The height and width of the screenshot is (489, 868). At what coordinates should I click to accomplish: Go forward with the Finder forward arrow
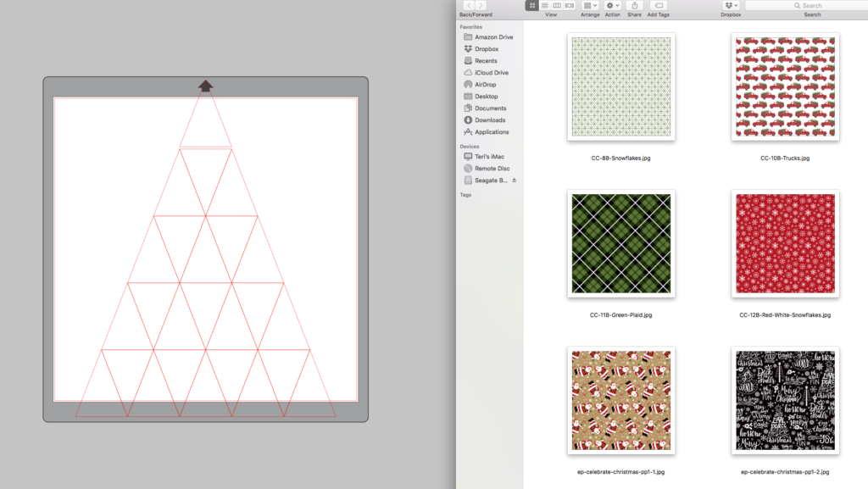481,5
